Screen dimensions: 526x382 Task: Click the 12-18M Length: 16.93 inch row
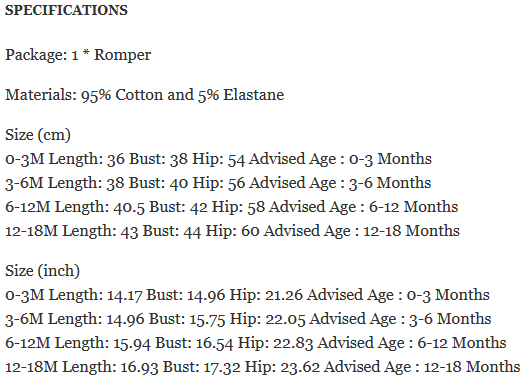[262, 367]
